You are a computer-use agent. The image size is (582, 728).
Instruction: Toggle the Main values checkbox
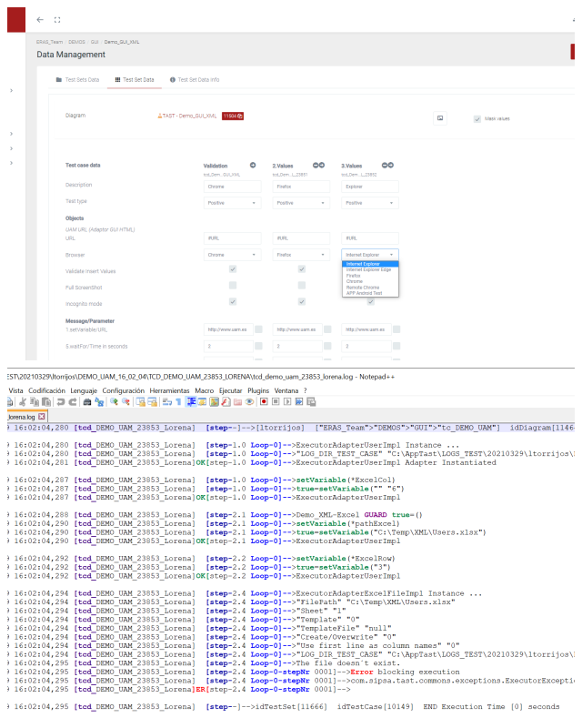[x=477, y=118]
